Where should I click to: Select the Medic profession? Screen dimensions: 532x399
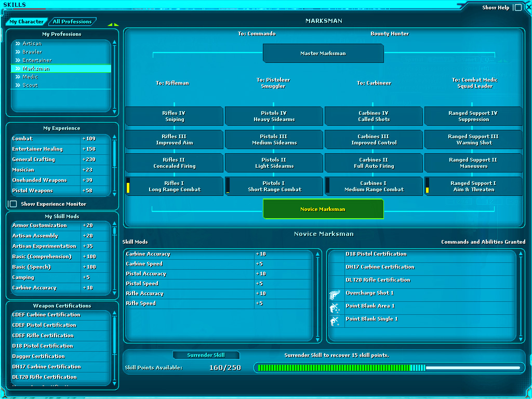pos(61,77)
